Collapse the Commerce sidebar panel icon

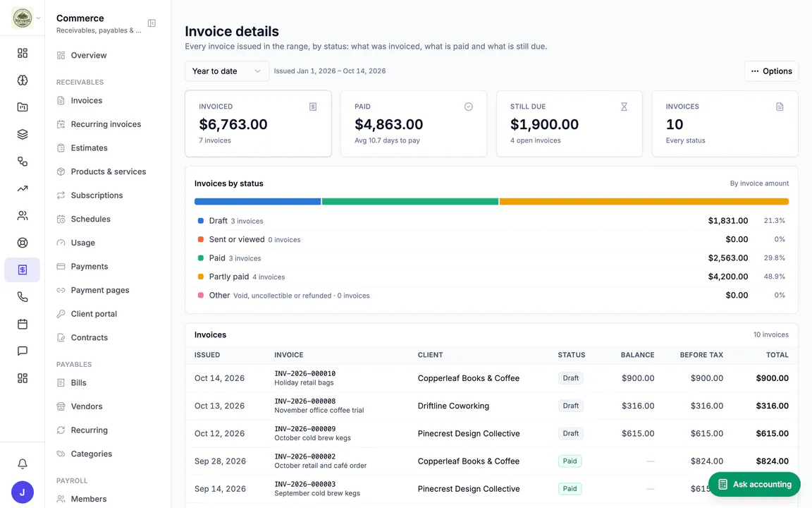click(x=152, y=23)
